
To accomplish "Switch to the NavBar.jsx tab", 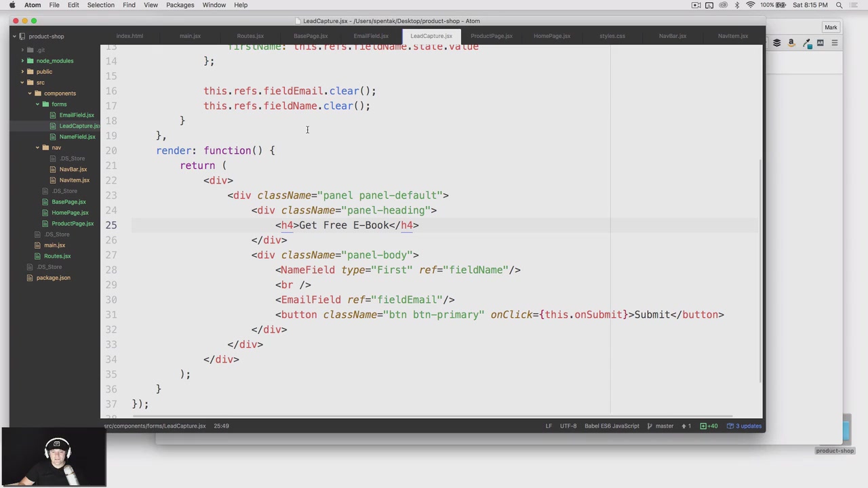I will [673, 36].
